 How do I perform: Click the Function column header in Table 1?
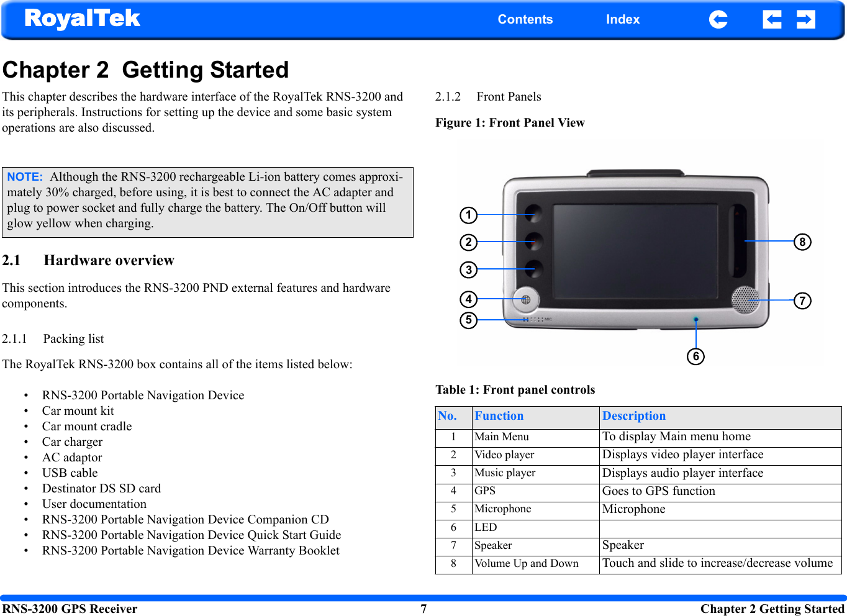[499, 415]
